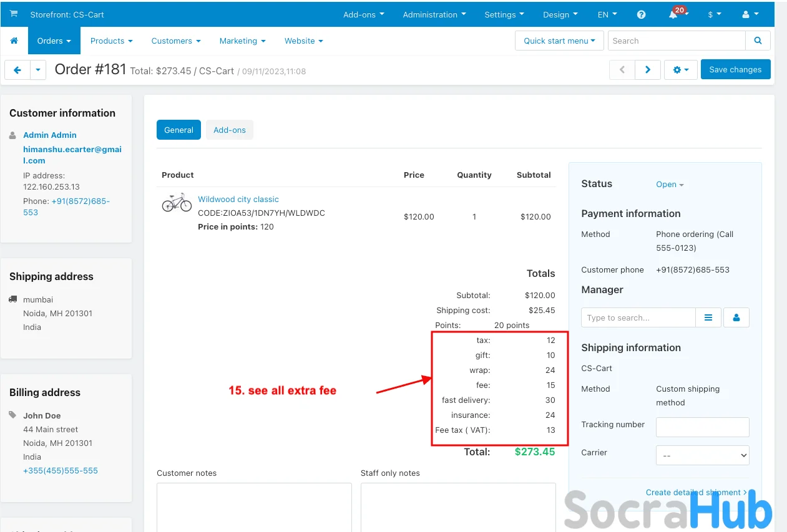This screenshot has height=532, width=787.
Task: Expand the order Status Open dropdown
Action: pyautogui.click(x=670, y=185)
